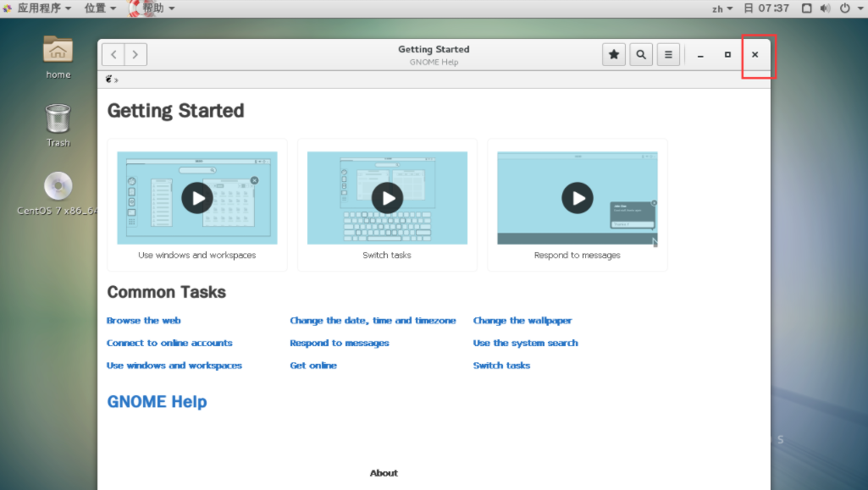The image size is (868, 490).
Task: Open Change the date, time and timezone
Action: pos(373,320)
